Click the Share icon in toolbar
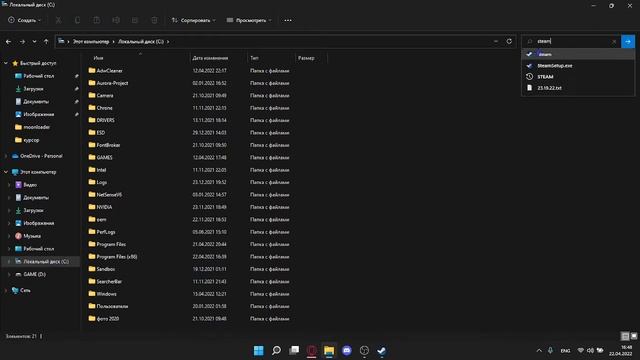This screenshot has height=360, width=640. 135,20
